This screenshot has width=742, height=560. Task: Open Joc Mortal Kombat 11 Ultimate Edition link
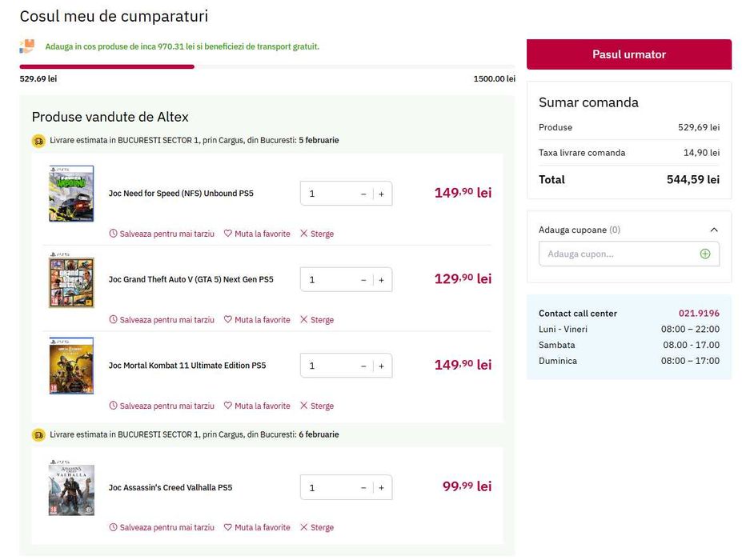tap(187, 366)
